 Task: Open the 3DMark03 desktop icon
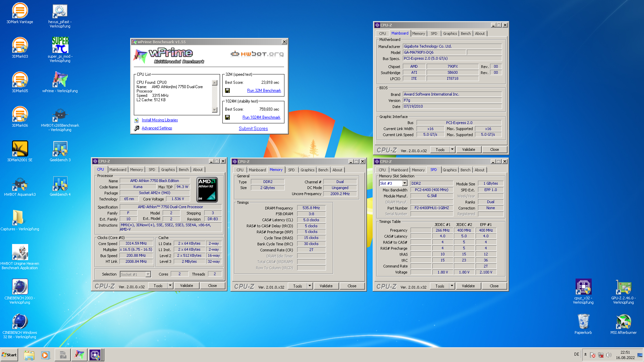tap(20, 48)
